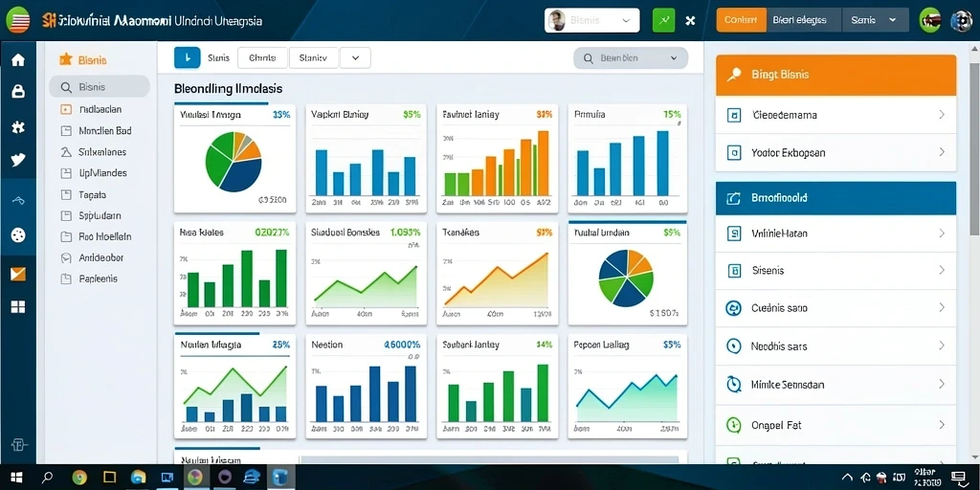Click the search field in toolbar
This screenshot has height=490, width=980.
click(x=631, y=58)
